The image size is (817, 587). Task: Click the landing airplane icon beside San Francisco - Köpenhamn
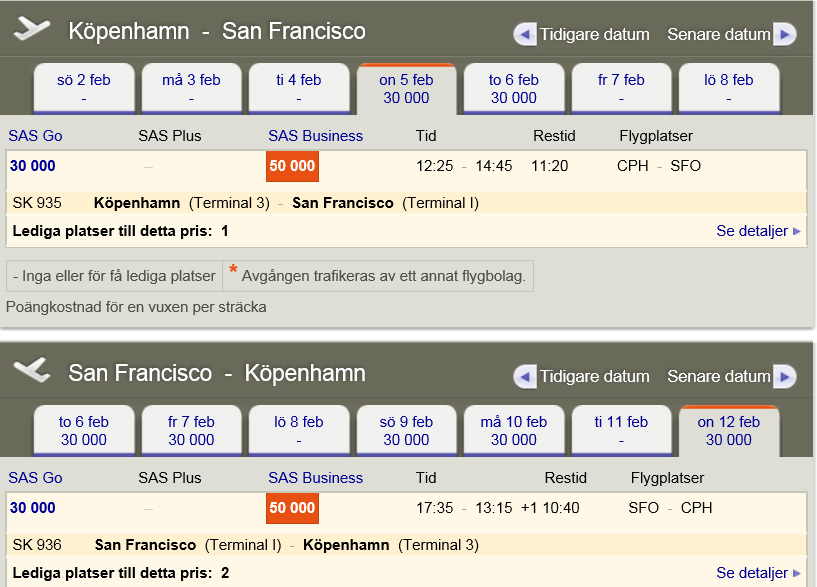coord(32,371)
